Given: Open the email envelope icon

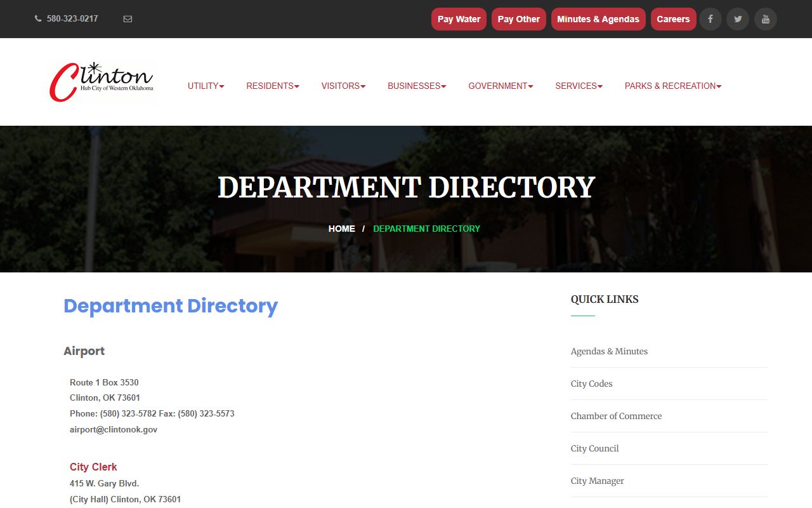Looking at the screenshot, I should click(x=128, y=19).
